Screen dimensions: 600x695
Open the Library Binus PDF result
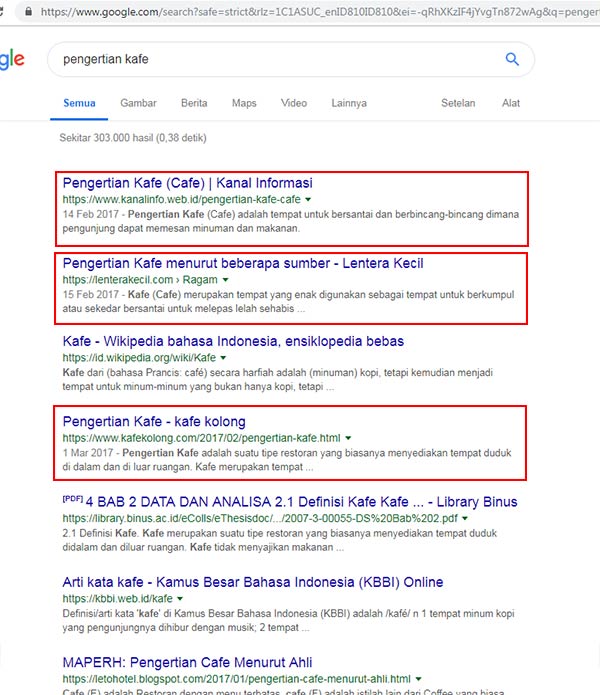pyautogui.click(x=301, y=502)
